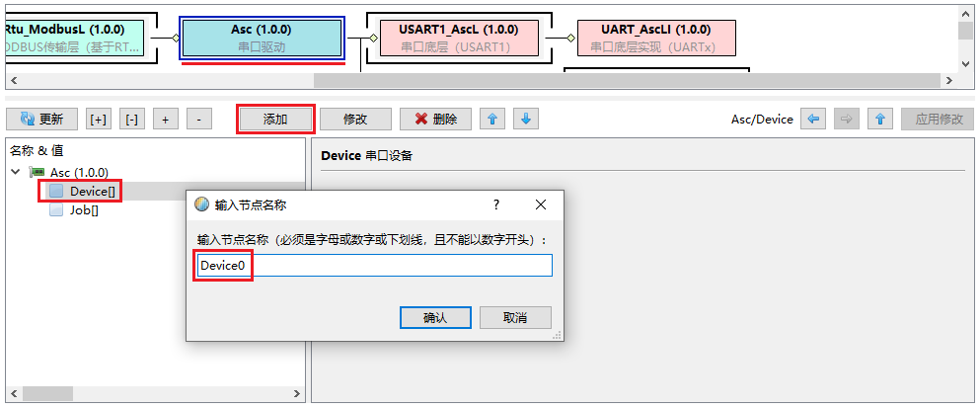Move node up with the up arrow
Viewport: 980px width, 409px height.
tap(493, 120)
